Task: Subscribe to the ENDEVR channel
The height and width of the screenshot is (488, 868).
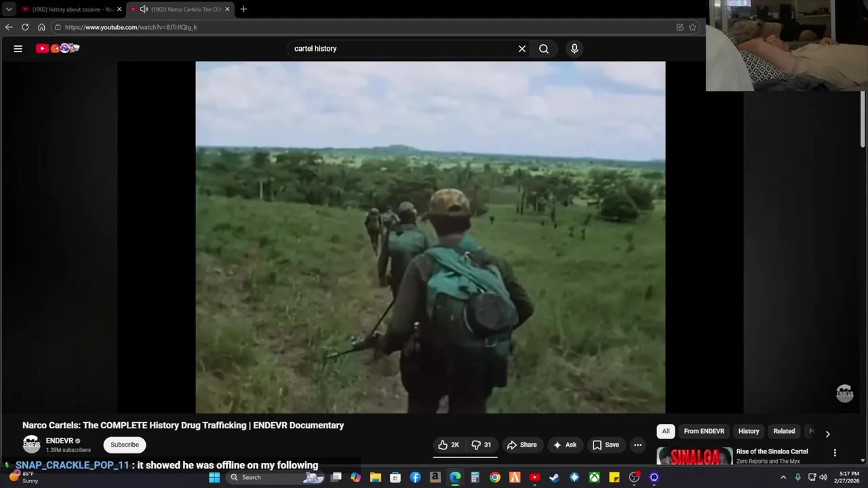Action: click(125, 445)
